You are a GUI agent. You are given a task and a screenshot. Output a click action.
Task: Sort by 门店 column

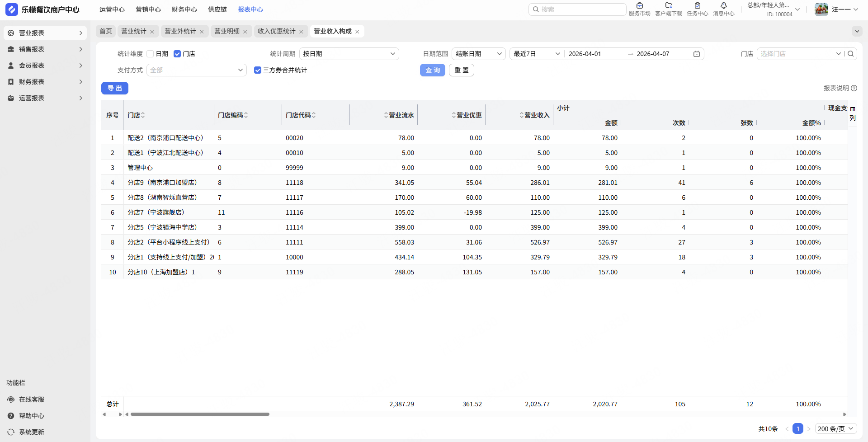click(x=143, y=115)
